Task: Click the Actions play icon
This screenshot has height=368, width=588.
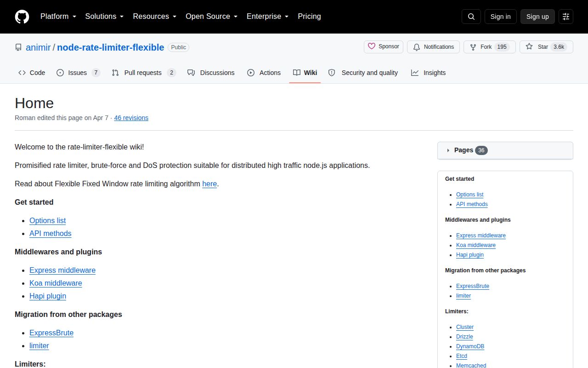Action: (x=251, y=73)
